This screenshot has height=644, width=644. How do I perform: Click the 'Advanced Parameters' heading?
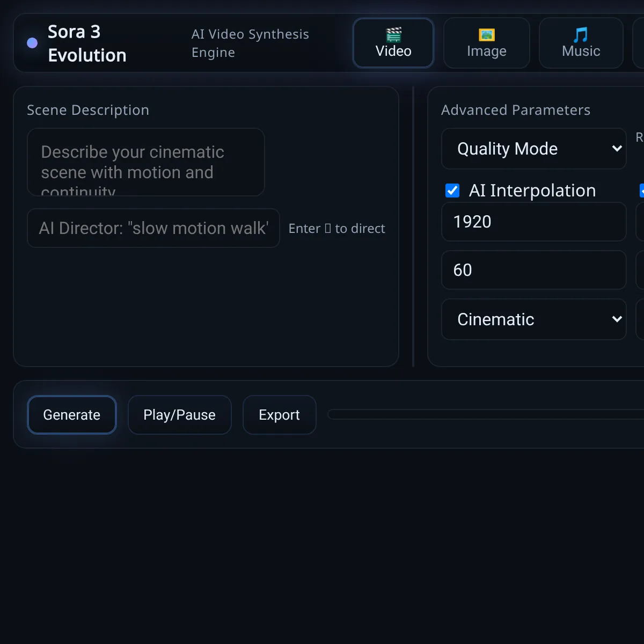pos(516,110)
